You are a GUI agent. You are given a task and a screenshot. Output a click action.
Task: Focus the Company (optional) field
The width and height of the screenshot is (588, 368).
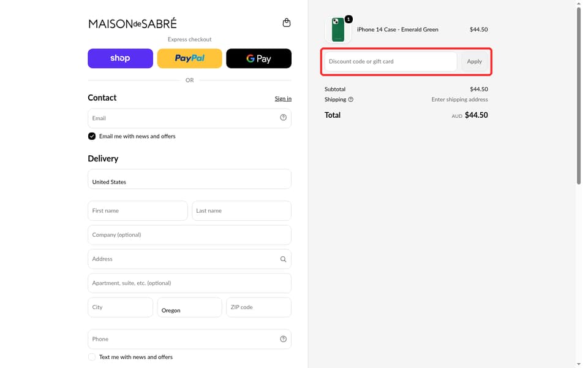pyautogui.click(x=189, y=235)
